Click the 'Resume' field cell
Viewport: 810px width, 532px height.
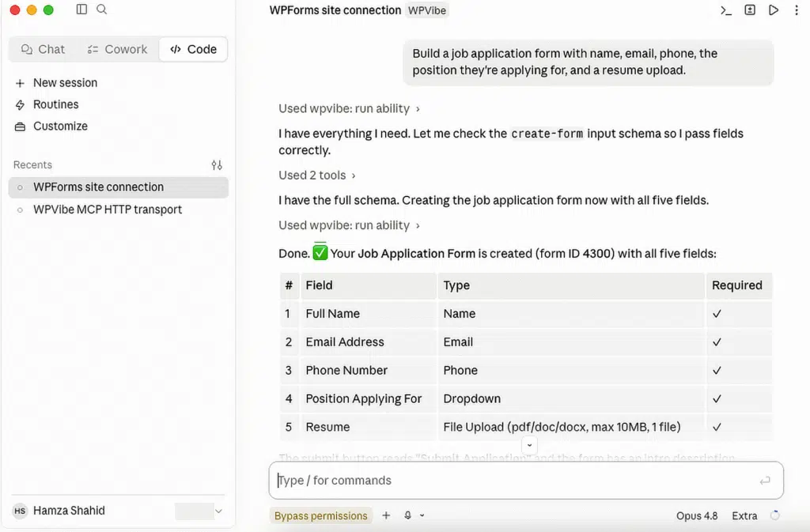coord(369,427)
